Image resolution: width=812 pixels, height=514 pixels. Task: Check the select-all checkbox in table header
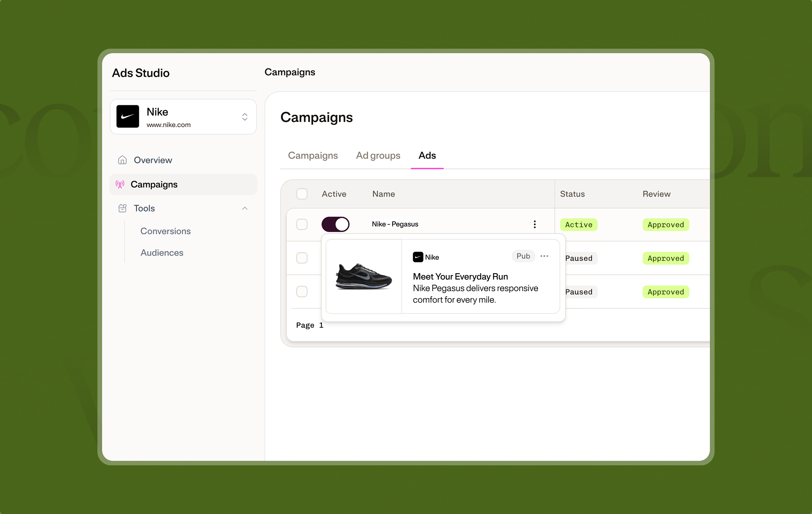click(302, 194)
